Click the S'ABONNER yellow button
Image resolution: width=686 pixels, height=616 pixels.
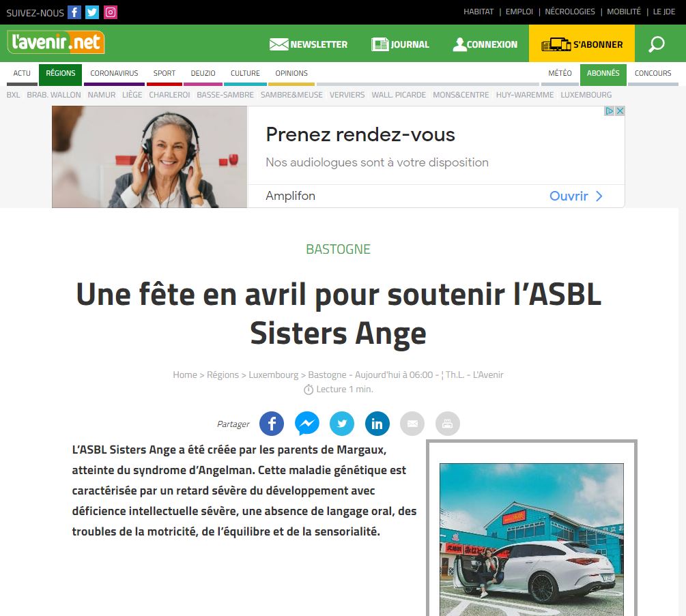(x=582, y=43)
